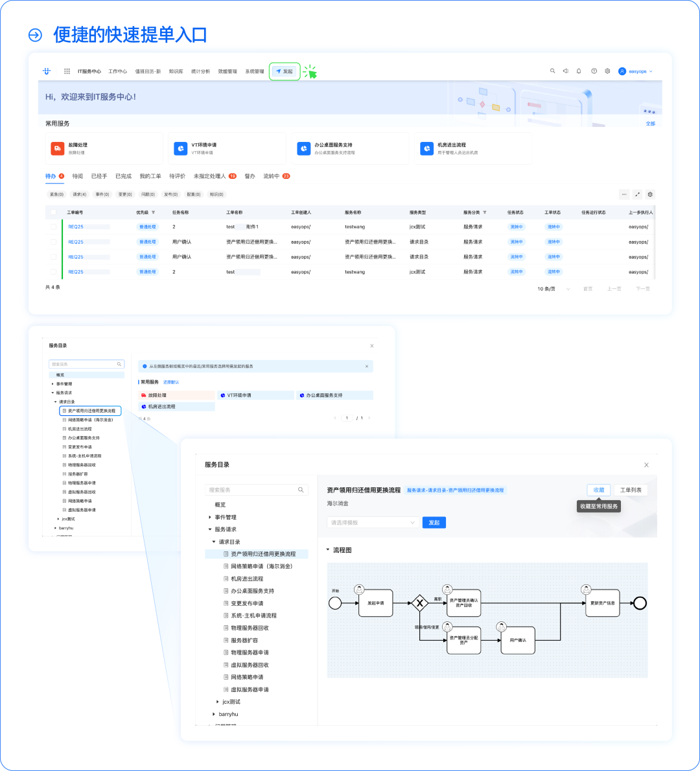Click the 服务分类 column filter icon
The height and width of the screenshot is (771, 700).
tap(485, 213)
